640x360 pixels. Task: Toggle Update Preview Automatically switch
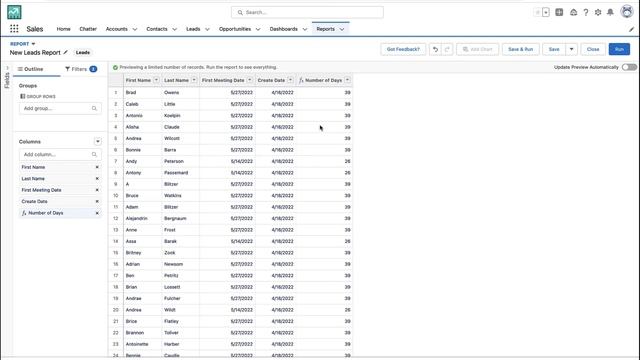point(629,67)
